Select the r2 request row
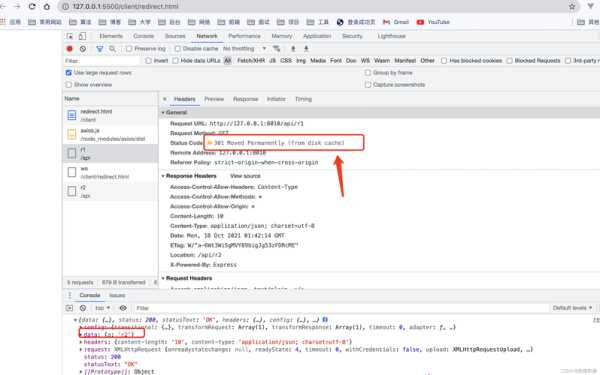Image resolution: width=600 pixels, height=375 pixels. tap(110, 191)
